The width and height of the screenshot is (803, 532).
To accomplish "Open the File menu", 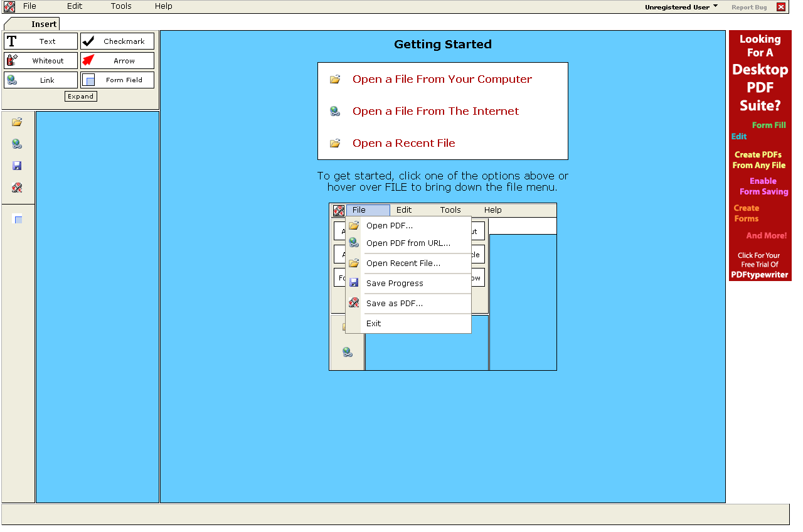I will (29, 6).
